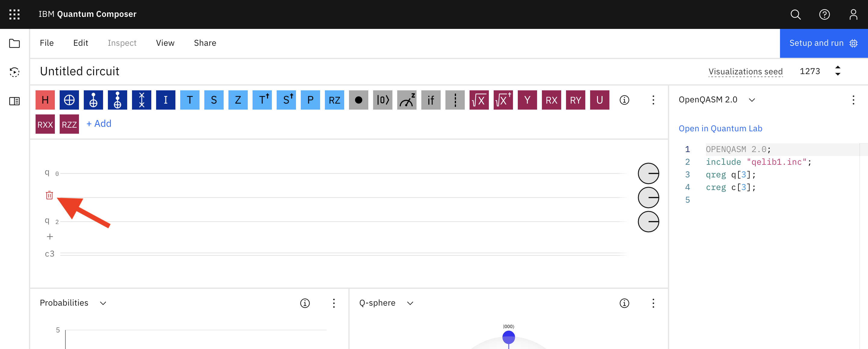The width and height of the screenshot is (868, 349).
Task: Click the red trash icon to delete qubit
Action: [49, 195]
